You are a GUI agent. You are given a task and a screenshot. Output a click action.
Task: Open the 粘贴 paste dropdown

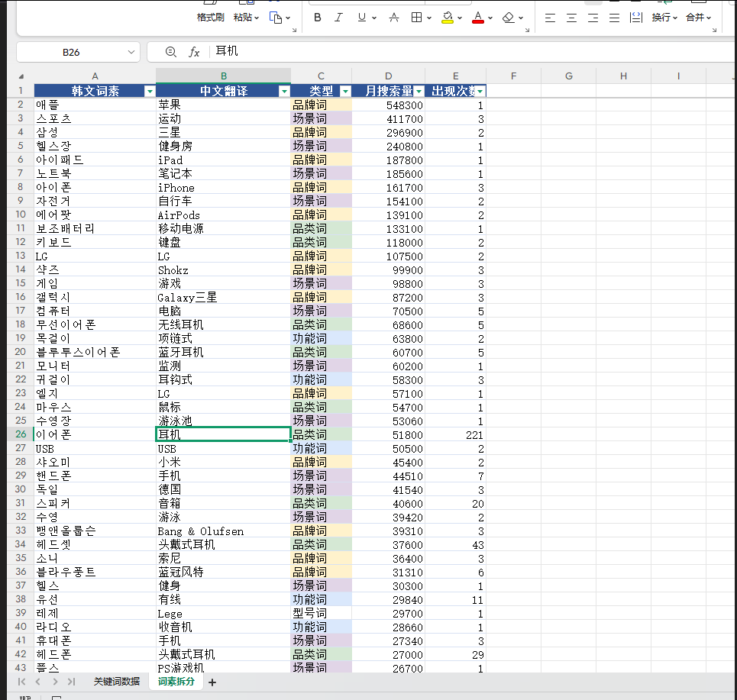tap(246, 18)
